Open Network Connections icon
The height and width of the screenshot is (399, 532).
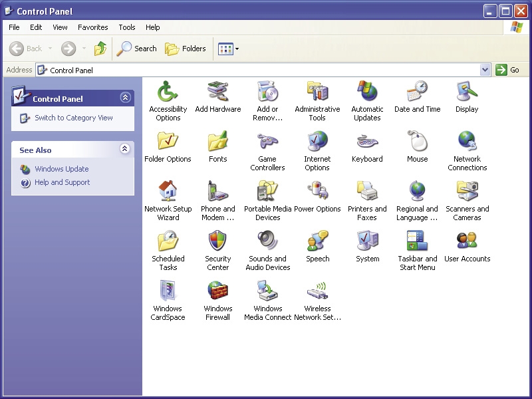coord(467,142)
